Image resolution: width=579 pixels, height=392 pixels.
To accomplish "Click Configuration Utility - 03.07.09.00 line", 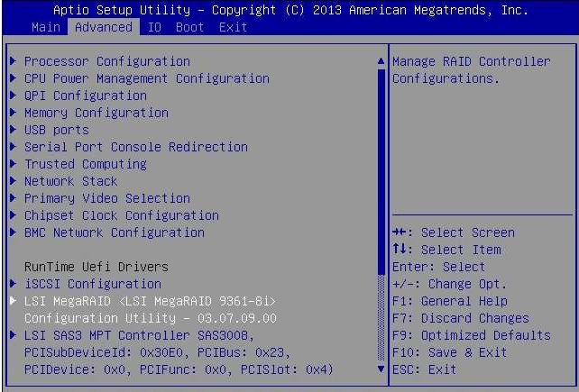I will click(x=151, y=318).
